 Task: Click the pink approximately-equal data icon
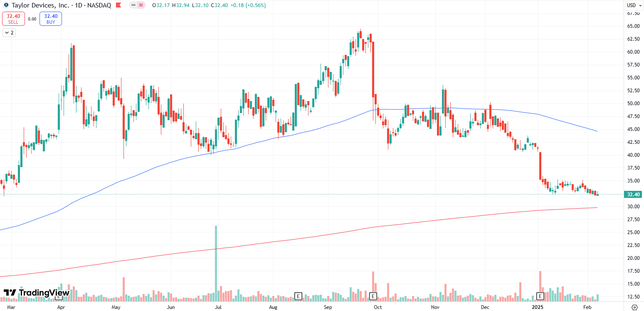click(x=141, y=5)
